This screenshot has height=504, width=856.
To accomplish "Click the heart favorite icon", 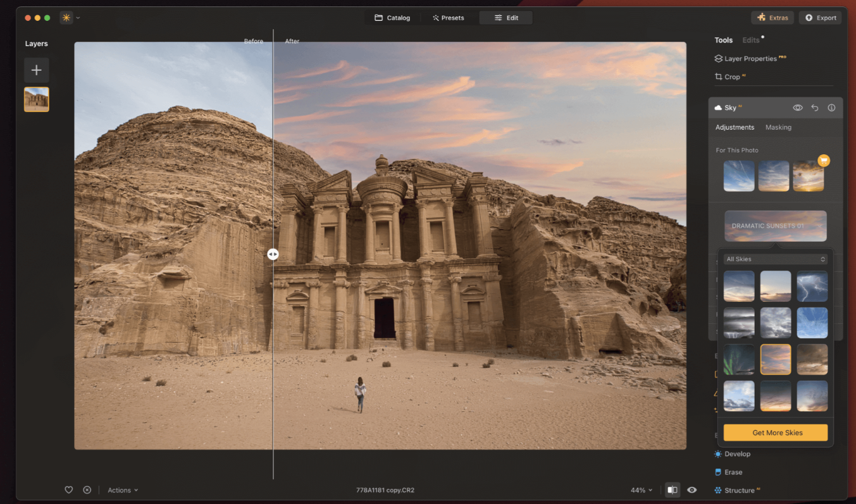I will tap(69, 490).
